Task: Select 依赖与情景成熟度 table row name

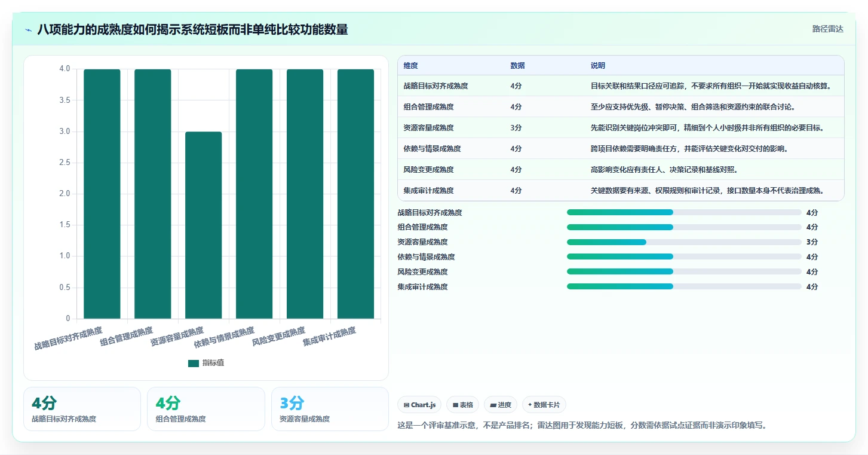Action: click(x=432, y=149)
